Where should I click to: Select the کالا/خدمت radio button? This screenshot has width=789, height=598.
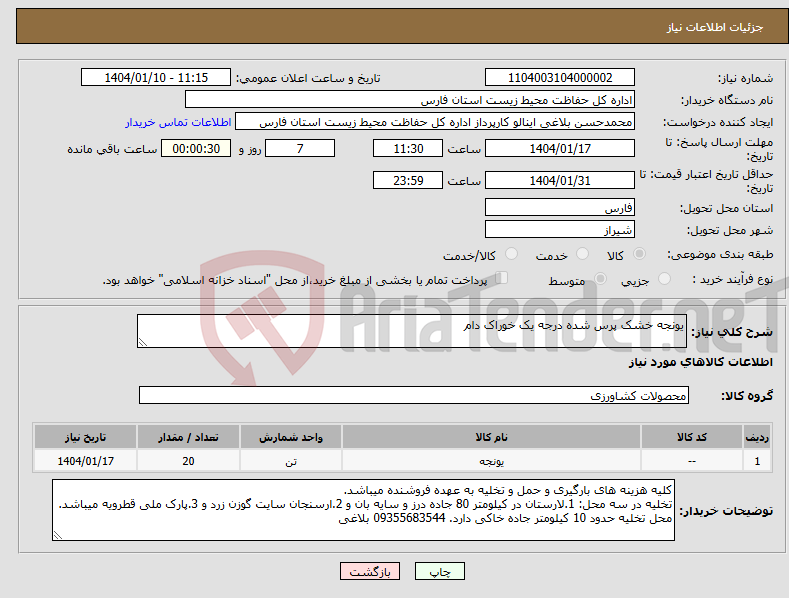tap(511, 254)
